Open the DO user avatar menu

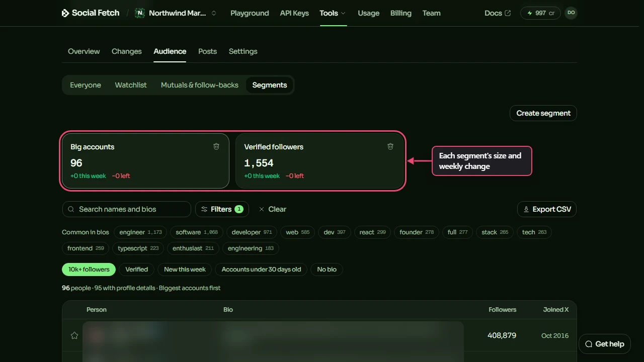coord(571,13)
